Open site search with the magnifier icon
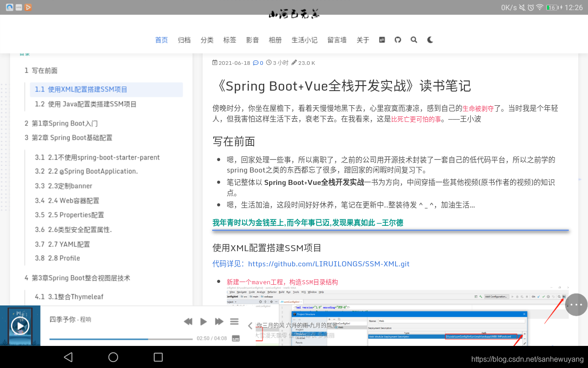Viewport: 588px width, 368px height. (414, 40)
